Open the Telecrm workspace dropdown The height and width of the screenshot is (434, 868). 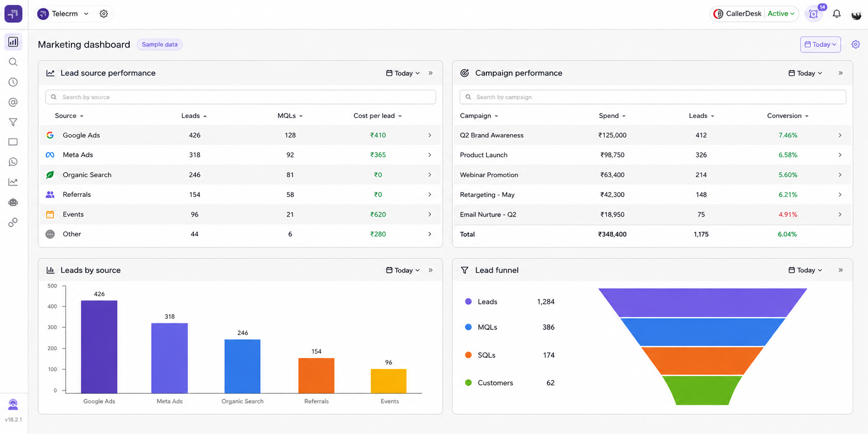click(64, 14)
